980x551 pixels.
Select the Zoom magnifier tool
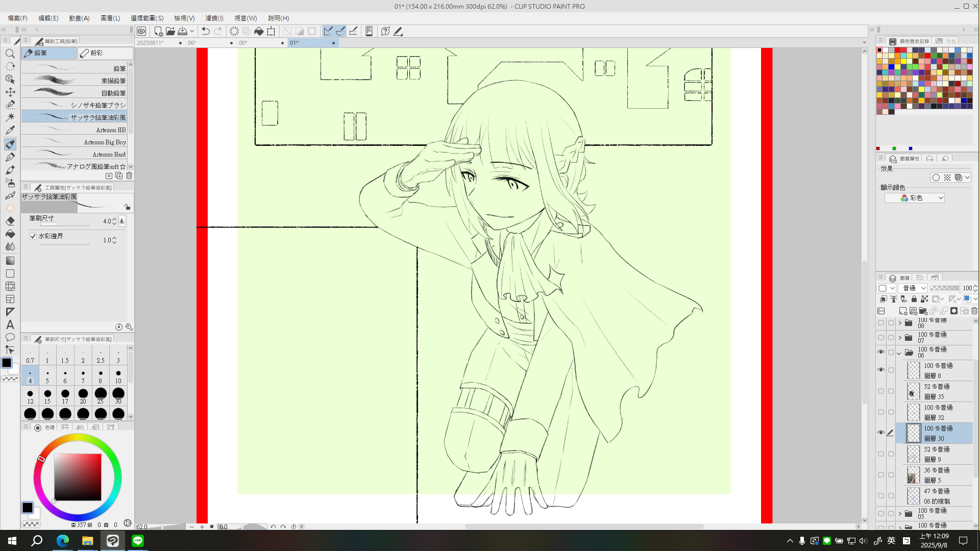point(10,54)
